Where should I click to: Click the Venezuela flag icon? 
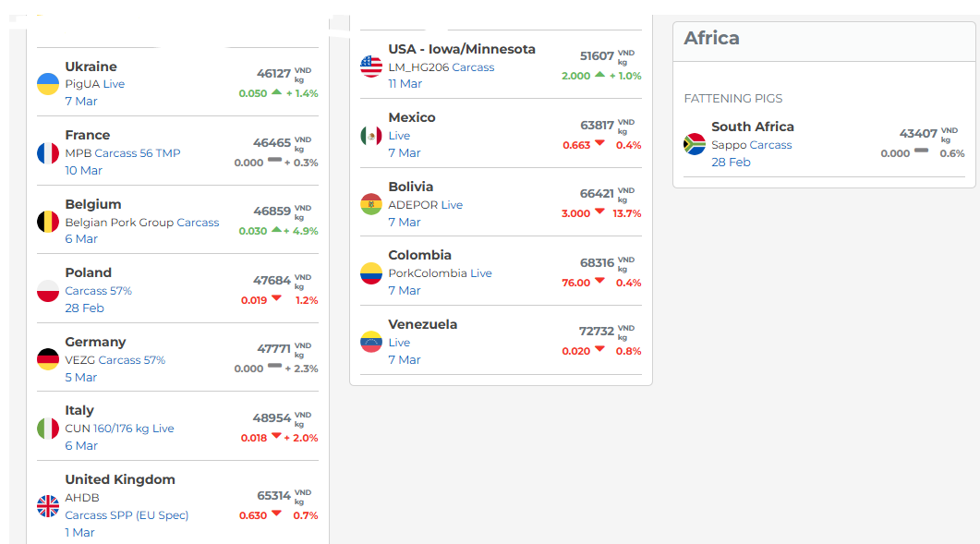click(371, 342)
